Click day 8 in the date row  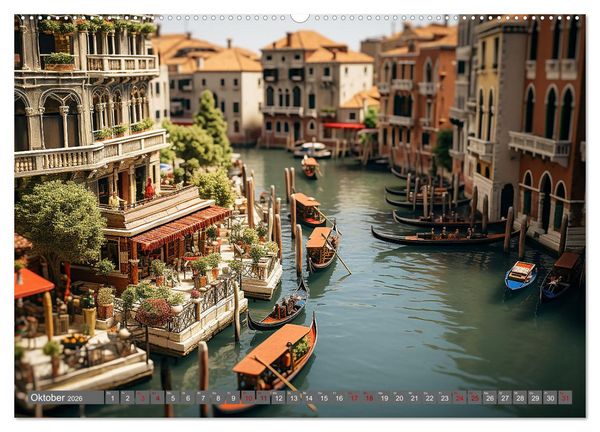[218, 398]
